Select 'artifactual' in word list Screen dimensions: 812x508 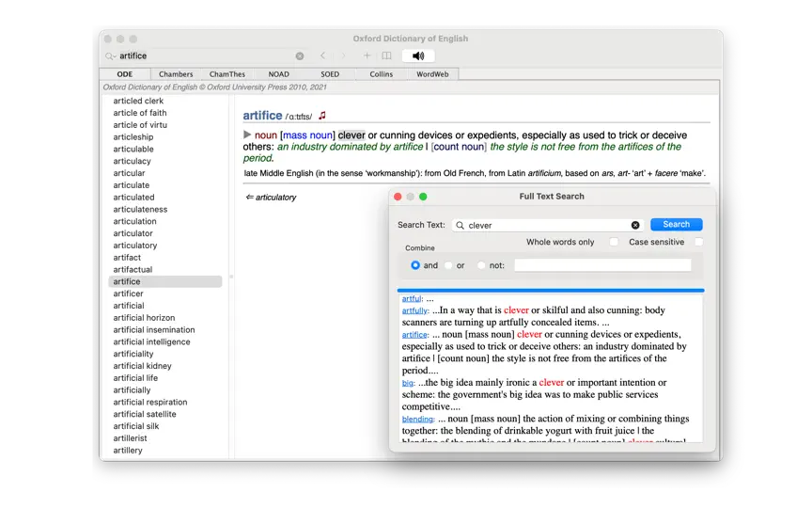click(133, 270)
